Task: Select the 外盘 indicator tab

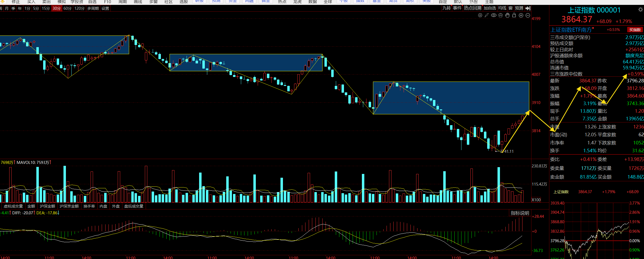Action: tap(116, 206)
